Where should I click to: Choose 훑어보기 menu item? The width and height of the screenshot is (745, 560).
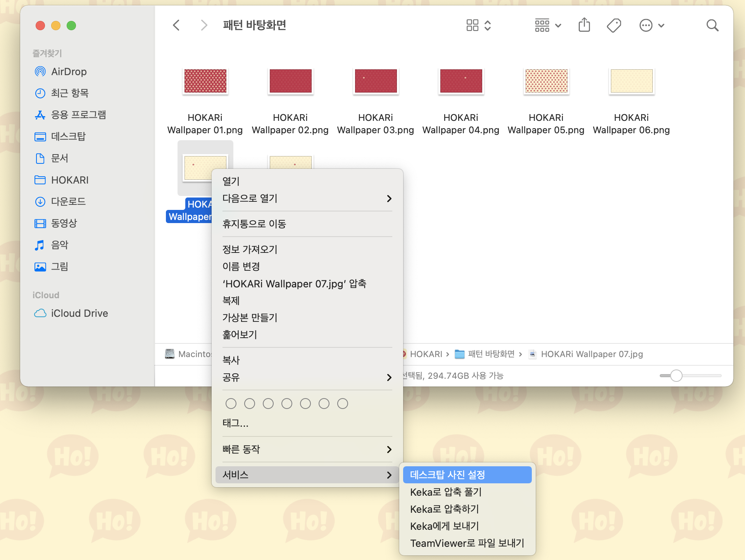coord(307,335)
